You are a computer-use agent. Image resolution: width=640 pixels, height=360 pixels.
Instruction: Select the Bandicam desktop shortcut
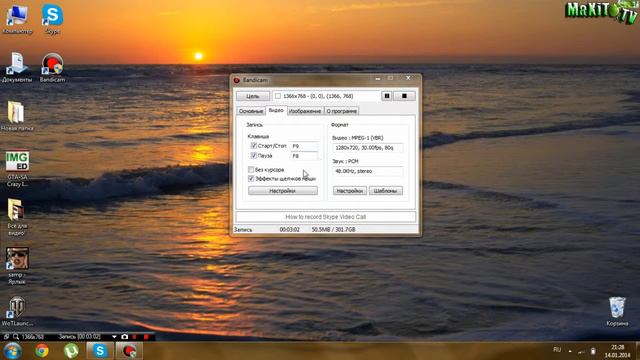click(x=52, y=67)
